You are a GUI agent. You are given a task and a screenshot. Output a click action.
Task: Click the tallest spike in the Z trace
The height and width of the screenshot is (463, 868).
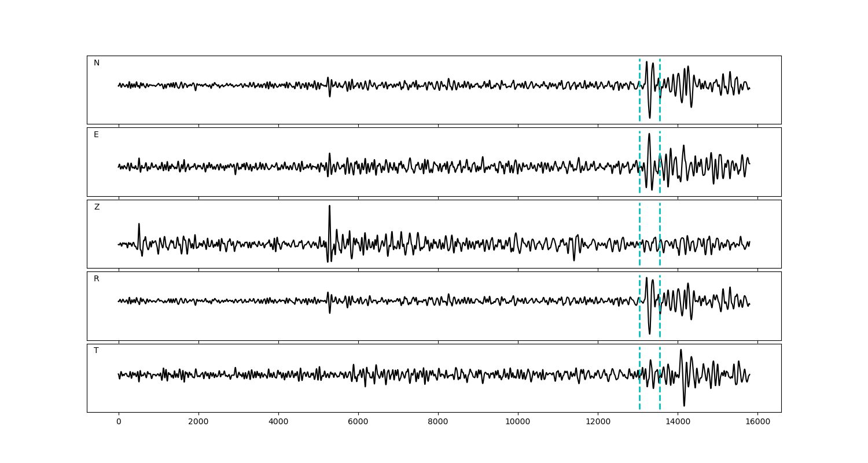[x=329, y=207]
